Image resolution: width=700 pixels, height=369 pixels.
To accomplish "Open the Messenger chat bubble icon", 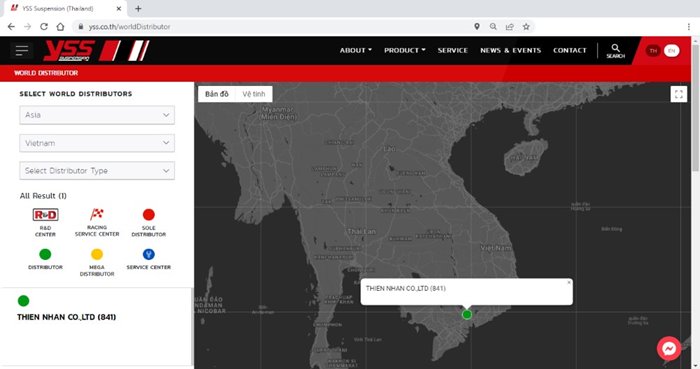I will [669, 348].
